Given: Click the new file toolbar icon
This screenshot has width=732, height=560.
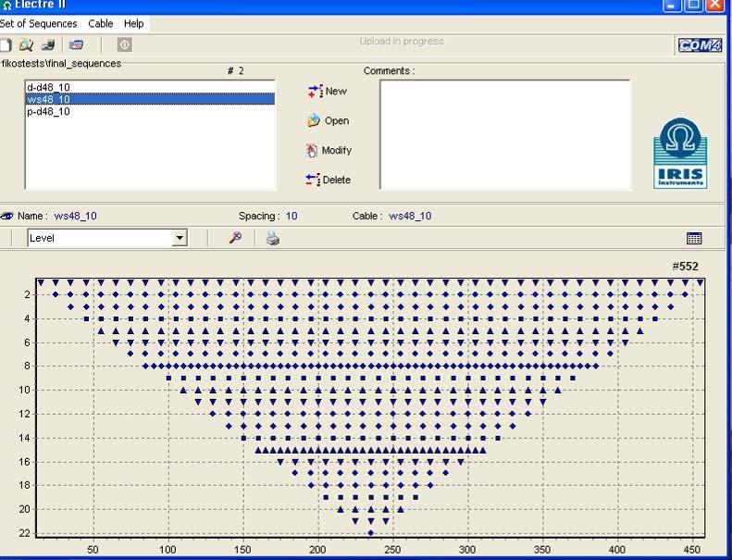Looking at the screenshot, I should coord(6,45).
